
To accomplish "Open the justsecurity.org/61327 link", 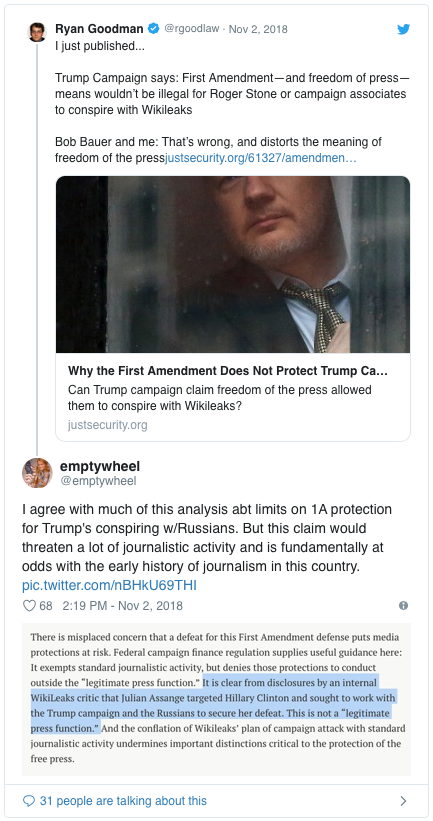I will [x=261, y=158].
